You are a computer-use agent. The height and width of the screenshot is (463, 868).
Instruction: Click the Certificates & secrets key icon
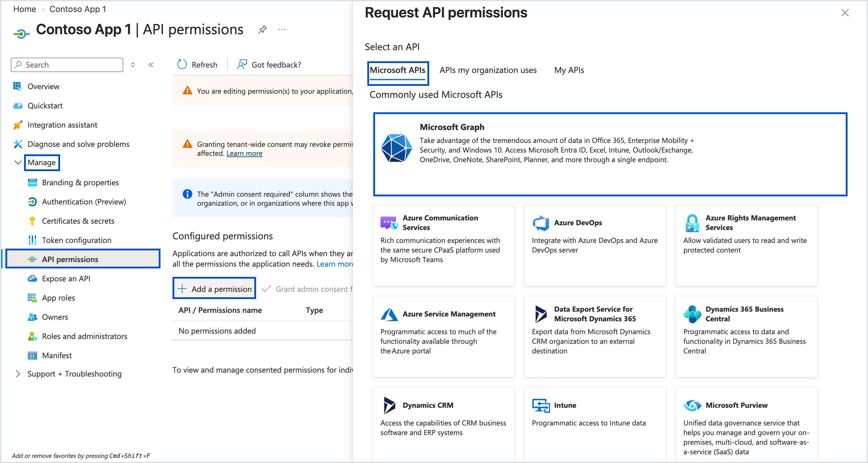pyautogui.click(x=32, y=221)
